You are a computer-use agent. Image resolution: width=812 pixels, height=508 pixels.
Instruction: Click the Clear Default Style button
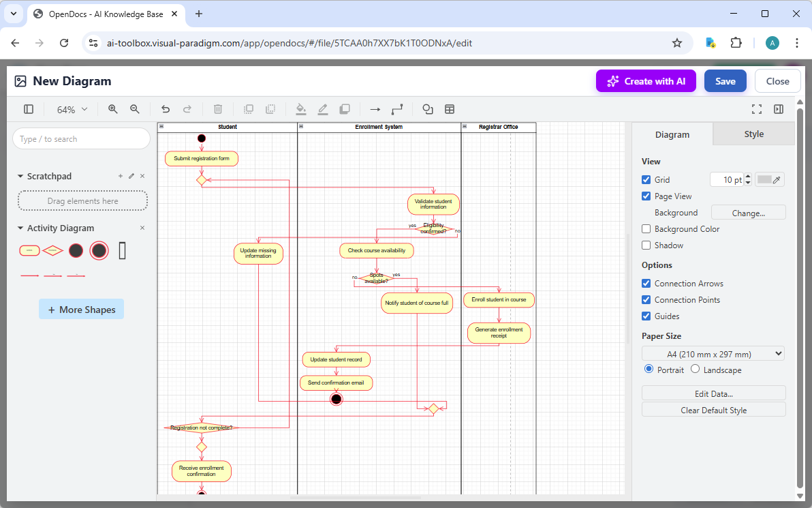[713, 409]
